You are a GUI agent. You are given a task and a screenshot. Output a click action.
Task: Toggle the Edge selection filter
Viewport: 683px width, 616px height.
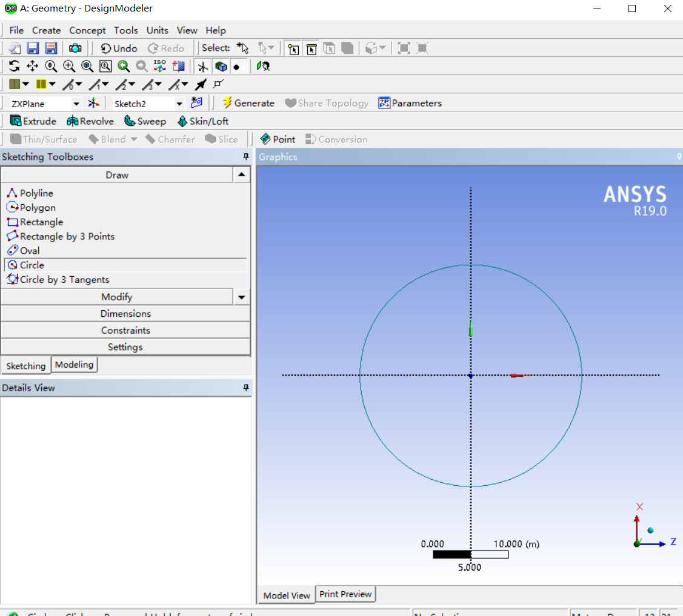[x=312, y=48]
